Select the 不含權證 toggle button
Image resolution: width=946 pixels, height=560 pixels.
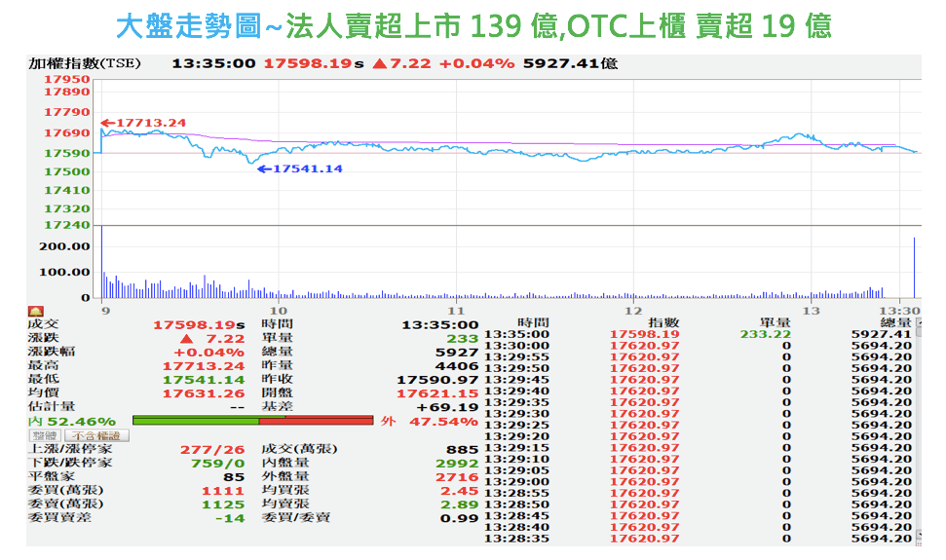pos(95,435)
